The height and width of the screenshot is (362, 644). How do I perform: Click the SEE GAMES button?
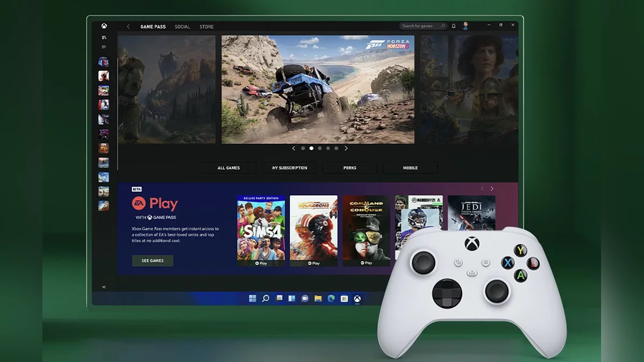pos(152,261)
